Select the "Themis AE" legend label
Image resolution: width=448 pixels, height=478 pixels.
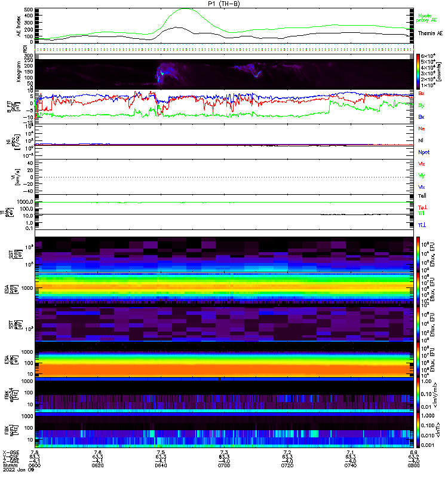pos(430,33)
